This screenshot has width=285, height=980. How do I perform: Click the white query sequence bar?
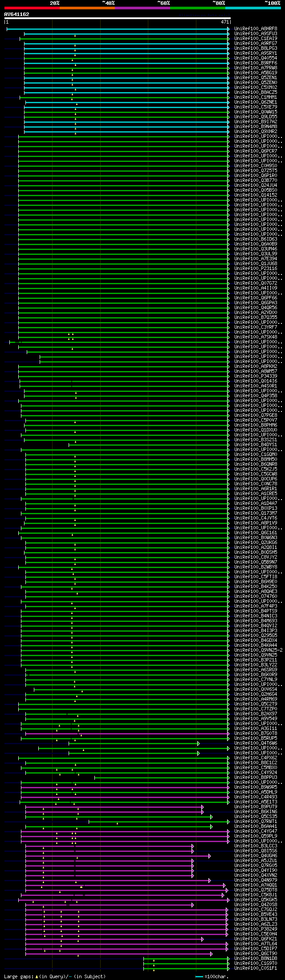click(117, 18)
